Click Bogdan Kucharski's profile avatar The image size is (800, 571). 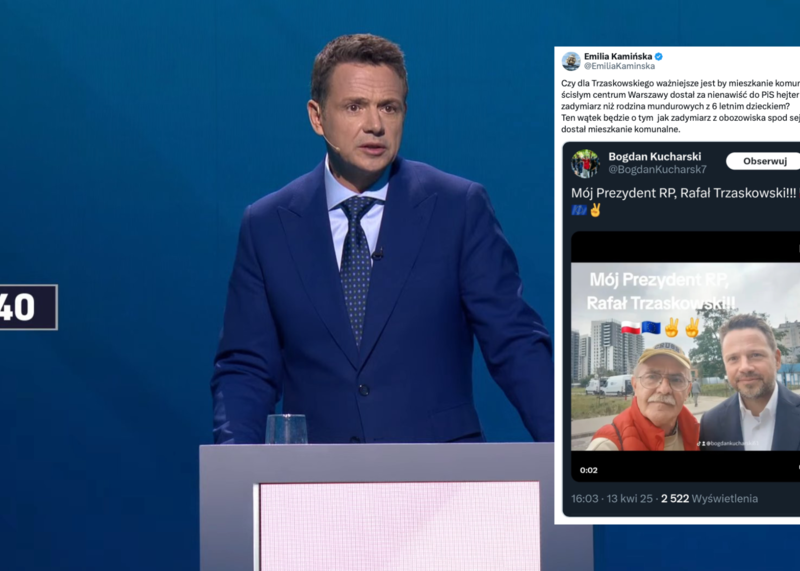(585, 163)
